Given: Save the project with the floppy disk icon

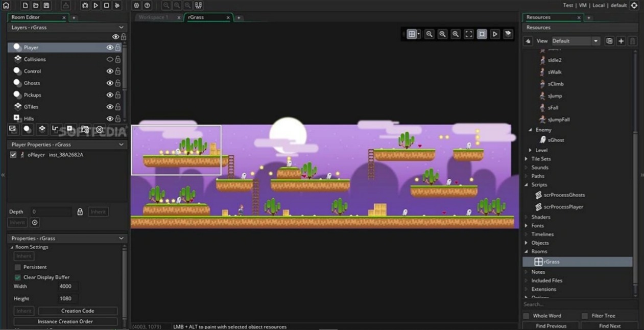Looking at the screenshot, I should (46, 6).
